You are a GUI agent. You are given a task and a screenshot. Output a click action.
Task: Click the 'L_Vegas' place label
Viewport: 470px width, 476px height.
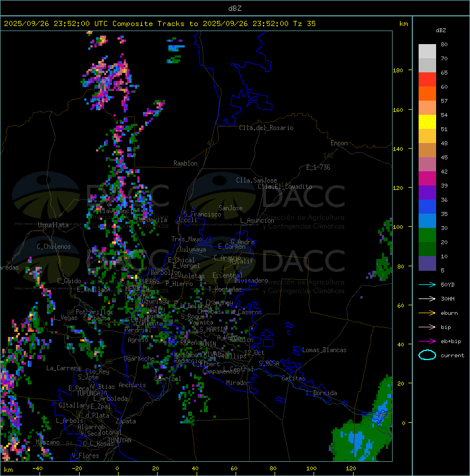[66, 318]
